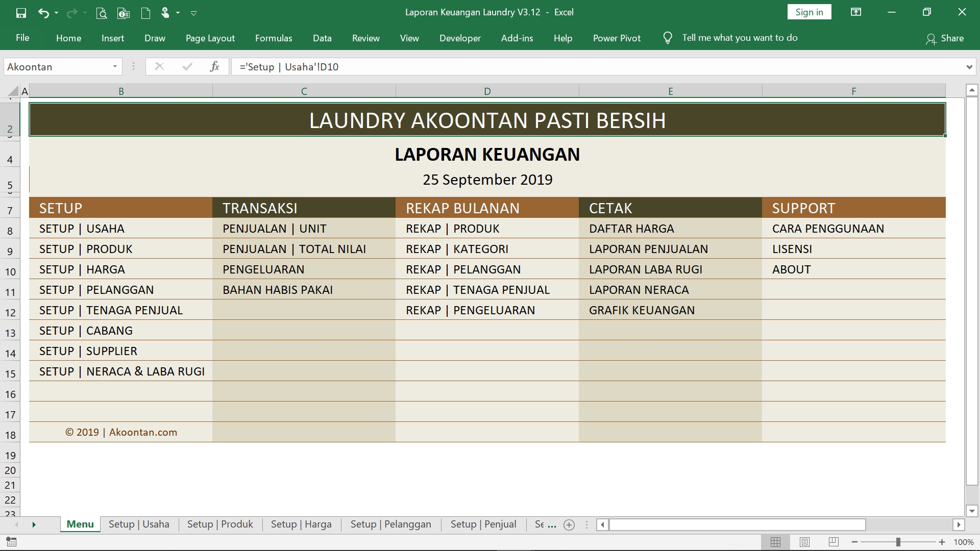980x551 pixels.
Task: Open the LISENSI link
Action: click(792, 249)
